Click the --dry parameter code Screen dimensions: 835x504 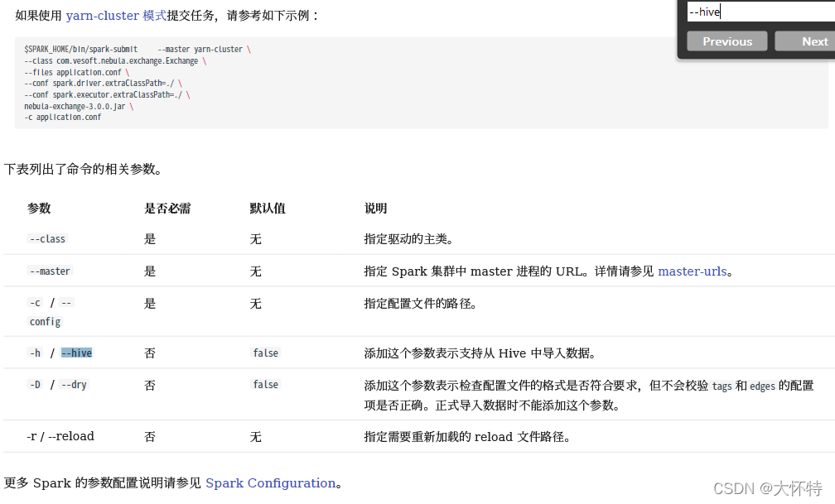point(74,384)
